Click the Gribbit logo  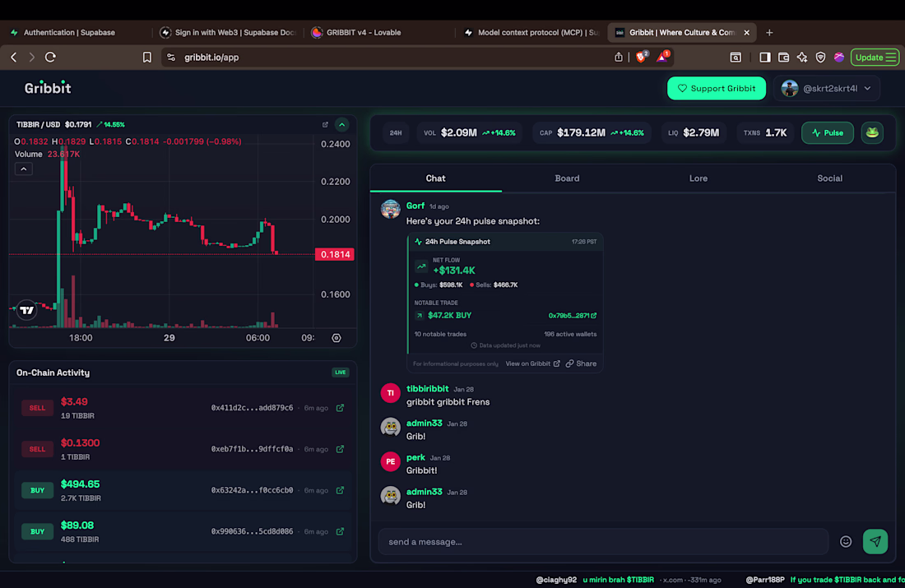48,88
